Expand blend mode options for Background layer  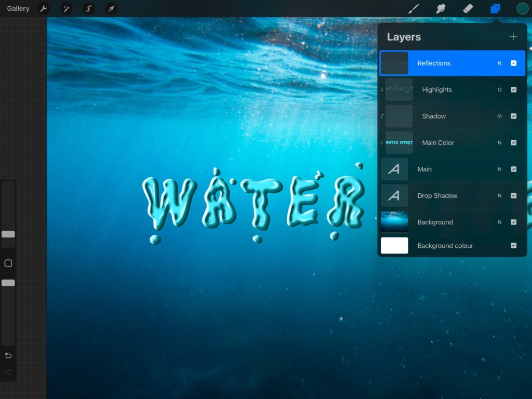point(499,222)
